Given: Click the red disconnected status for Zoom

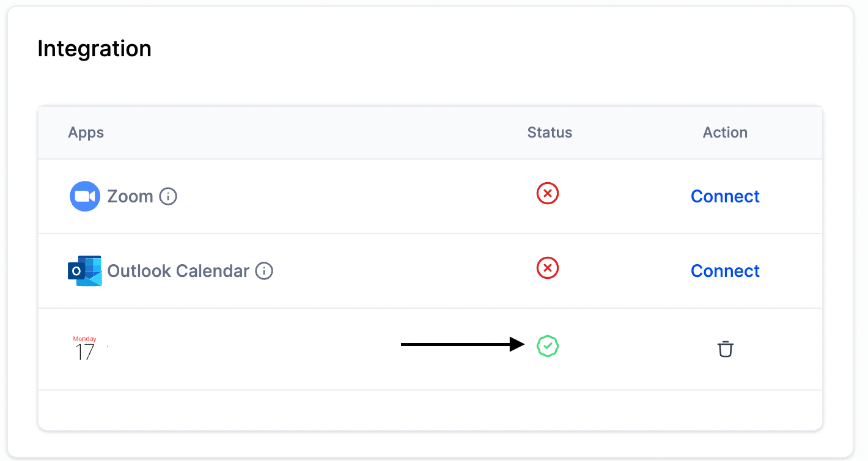Looking at the screenshot, I should click(548, 194).
